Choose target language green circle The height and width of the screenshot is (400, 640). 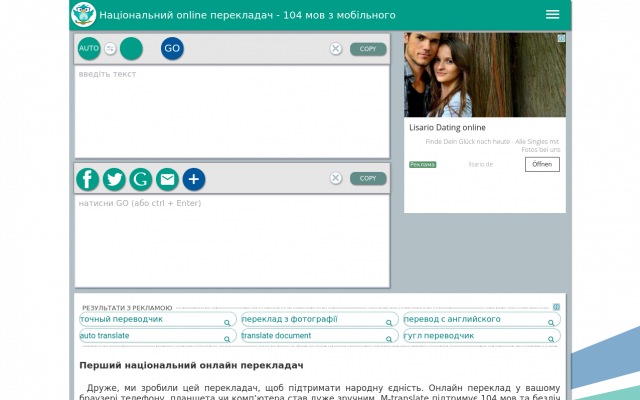tap(131, 48)
